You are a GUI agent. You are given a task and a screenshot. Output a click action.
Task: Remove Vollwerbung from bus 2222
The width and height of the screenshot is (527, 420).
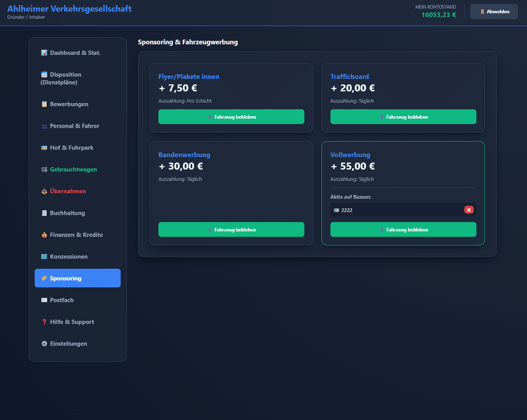click(x=469, y=210)
